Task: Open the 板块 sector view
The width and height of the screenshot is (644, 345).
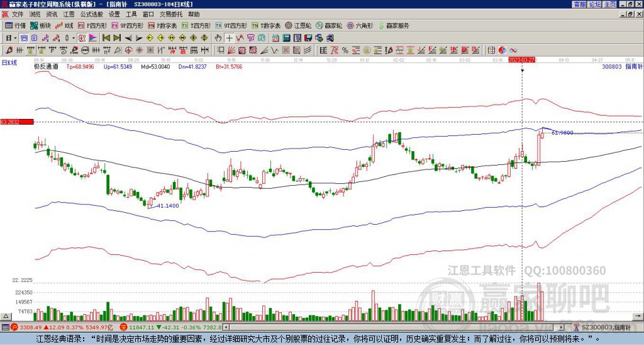Action: coord(40,25)
